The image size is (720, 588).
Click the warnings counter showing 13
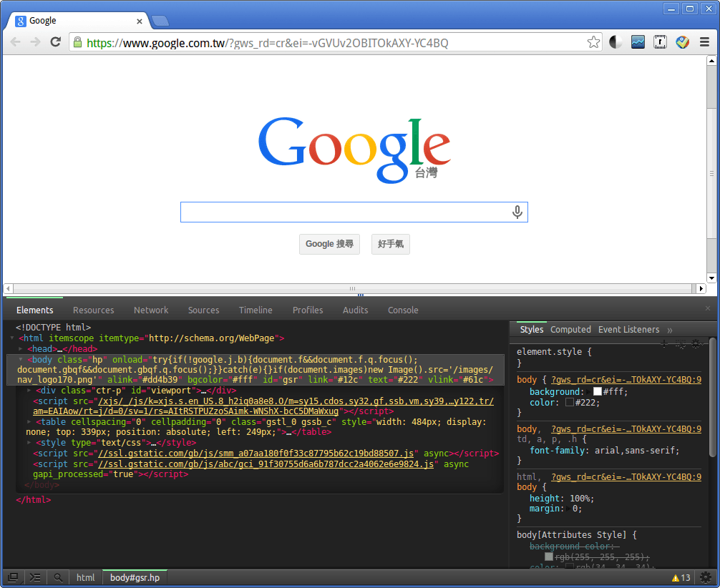click(681, 577)
